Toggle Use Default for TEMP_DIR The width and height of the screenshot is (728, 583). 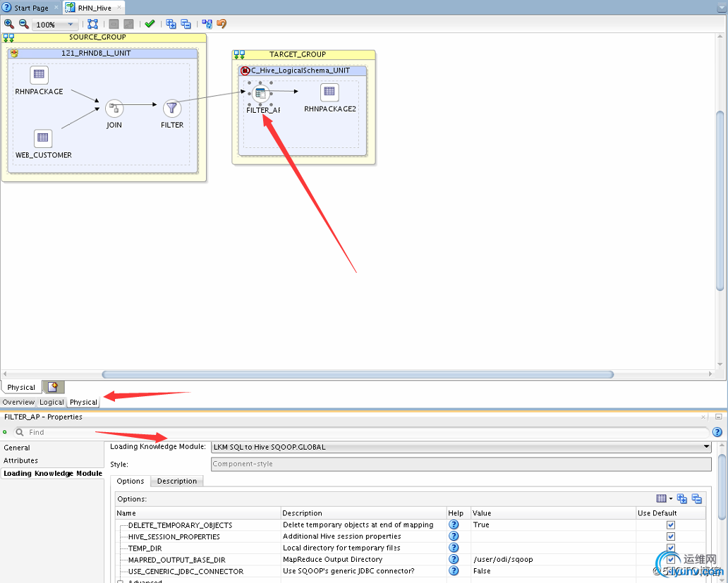click(670, 548)
